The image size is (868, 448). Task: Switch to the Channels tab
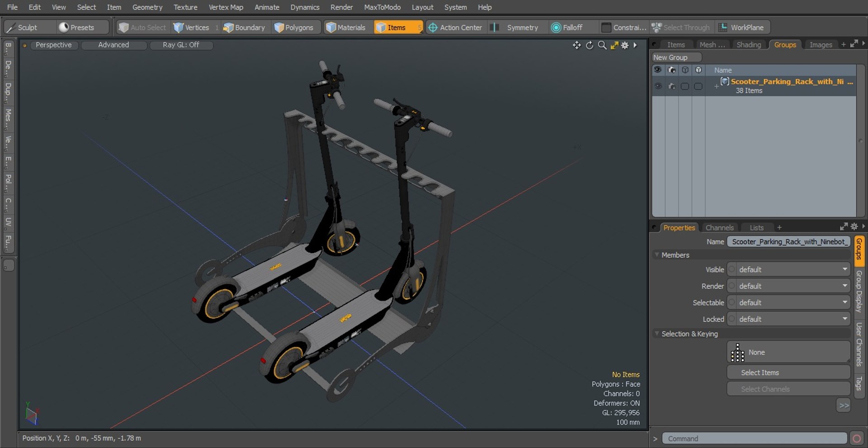[719, 228]
